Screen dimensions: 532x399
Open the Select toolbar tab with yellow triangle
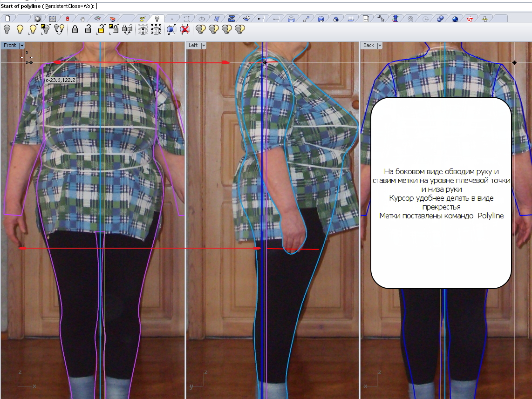[x=142, y=19]
